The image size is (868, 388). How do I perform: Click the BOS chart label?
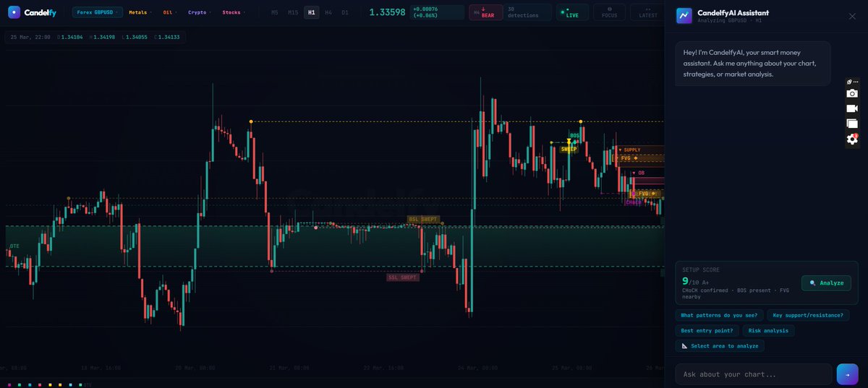click(x=574, y=135)
